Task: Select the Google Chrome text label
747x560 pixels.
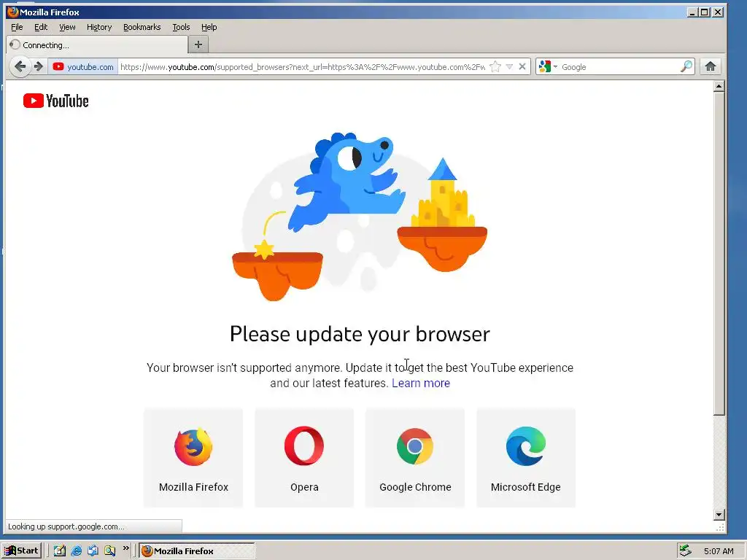Action: 415,487
